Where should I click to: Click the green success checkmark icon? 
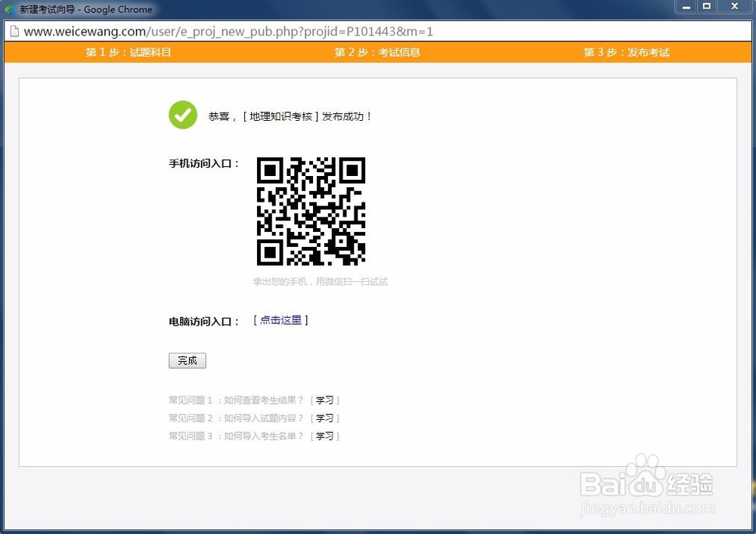coord(182,115)
